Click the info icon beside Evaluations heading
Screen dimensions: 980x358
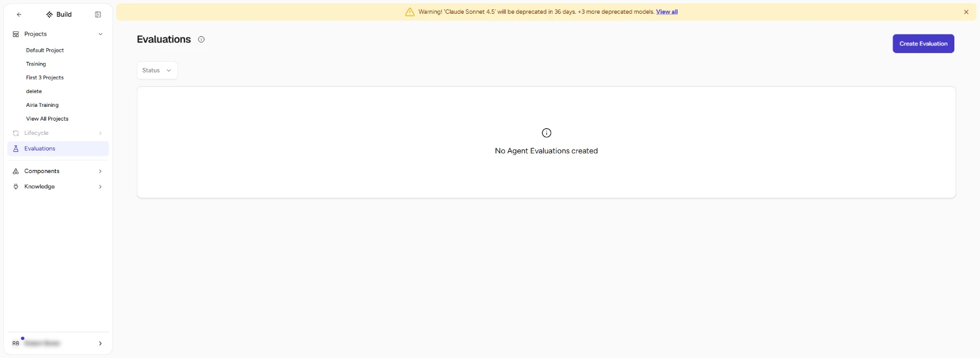click(201, 39)
